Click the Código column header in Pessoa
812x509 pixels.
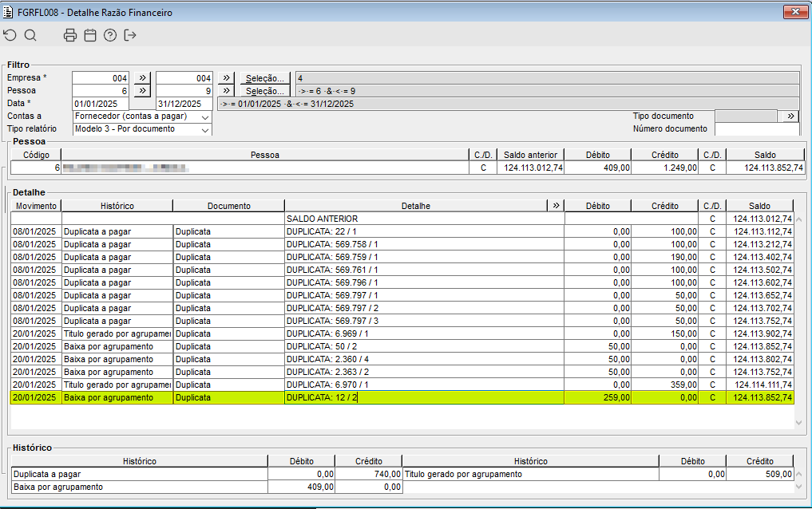coord(36,155)
